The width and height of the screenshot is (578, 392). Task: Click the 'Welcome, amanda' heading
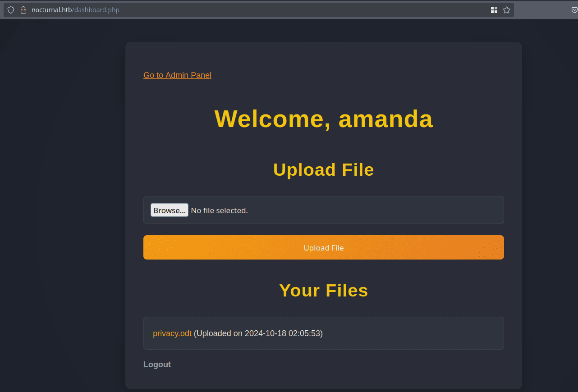[323, 119]
